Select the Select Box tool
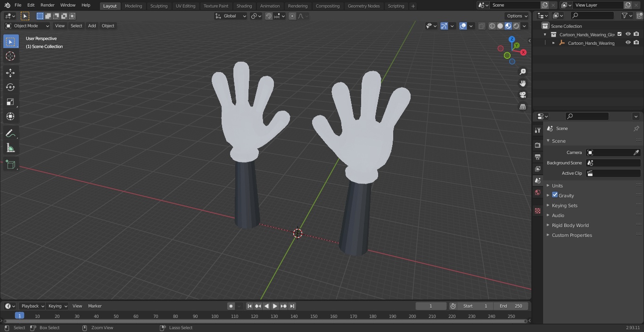The image size is (644, 332). point(11,42)
